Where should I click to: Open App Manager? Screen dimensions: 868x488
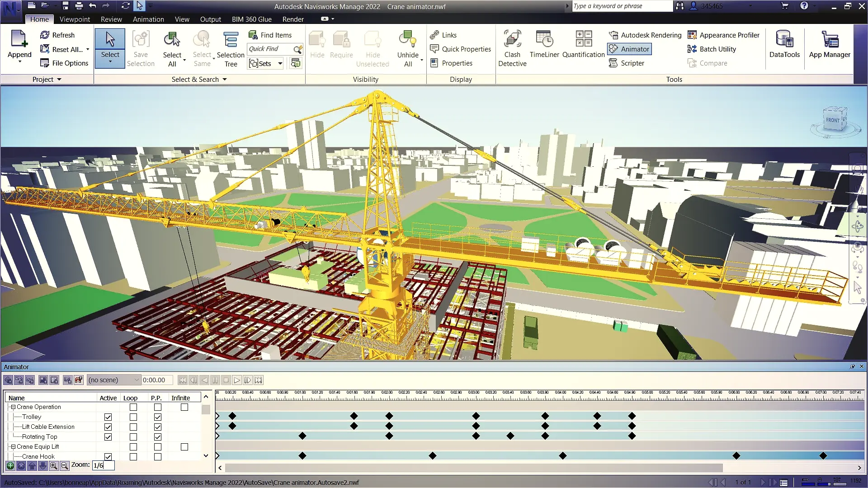[x=830, y=44]
